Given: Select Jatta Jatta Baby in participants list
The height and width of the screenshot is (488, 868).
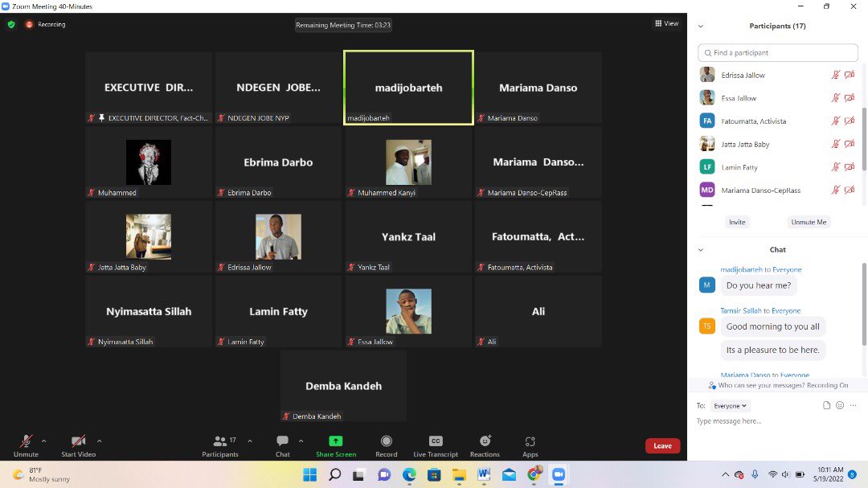Looking at the screenshot, I should [x=777, y=144].
